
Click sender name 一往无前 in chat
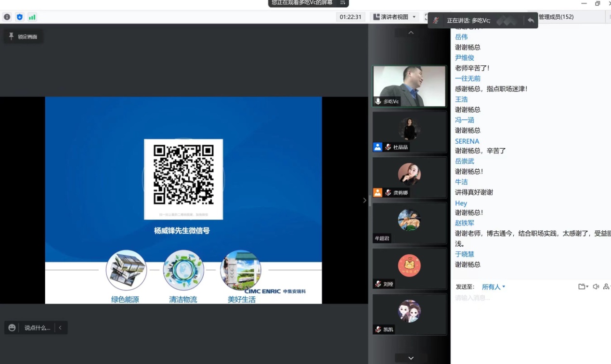[x=468, y=78]
